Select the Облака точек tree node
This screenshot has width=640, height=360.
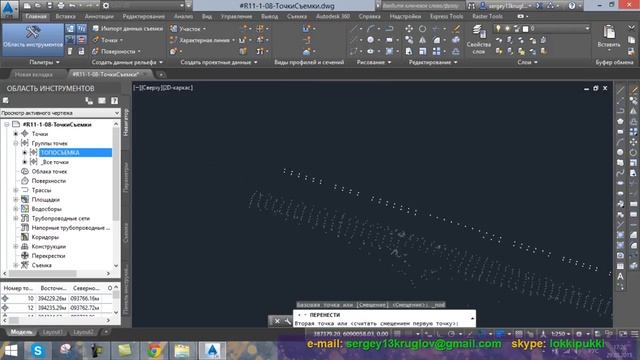pyautogui.click(x=49, y=171)
